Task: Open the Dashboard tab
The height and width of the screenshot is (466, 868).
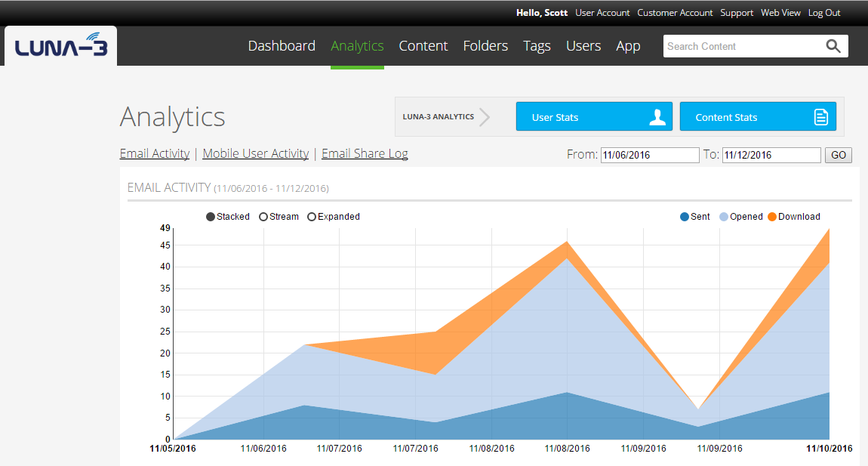Action: (x=282, y=46)
